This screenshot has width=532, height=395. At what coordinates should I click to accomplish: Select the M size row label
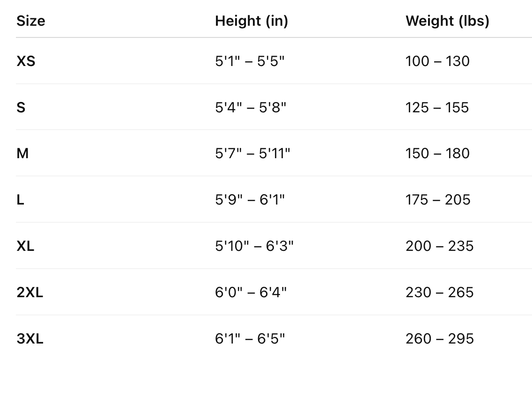[22, 154]
